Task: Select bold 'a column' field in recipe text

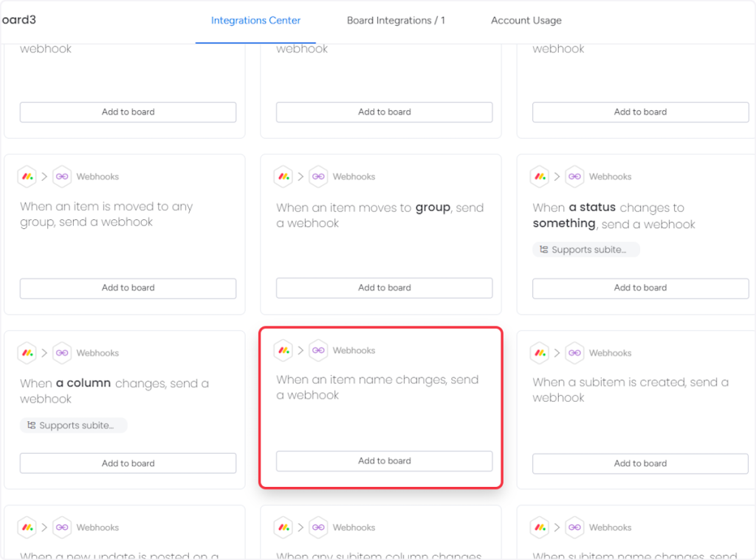Action: [x=83, y=383]
